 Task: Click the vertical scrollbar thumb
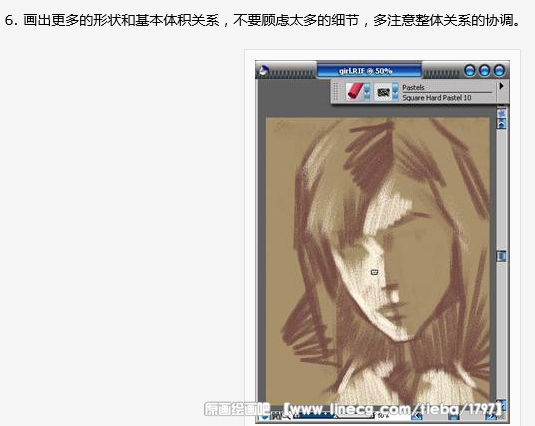tap(502, 256)
